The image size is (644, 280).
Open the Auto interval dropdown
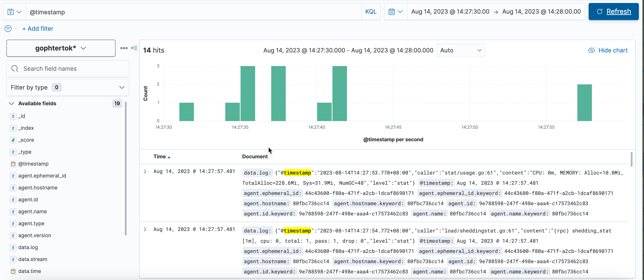click(x=461, y=50)
